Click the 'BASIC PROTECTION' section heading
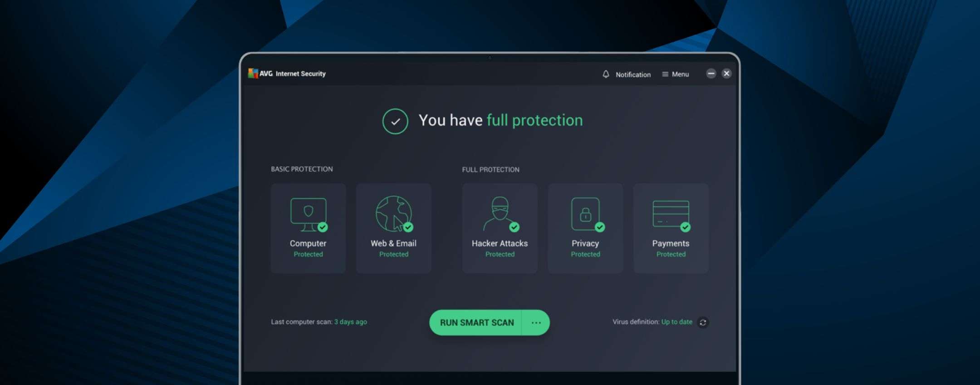The image size is (980, 385). 302,169
